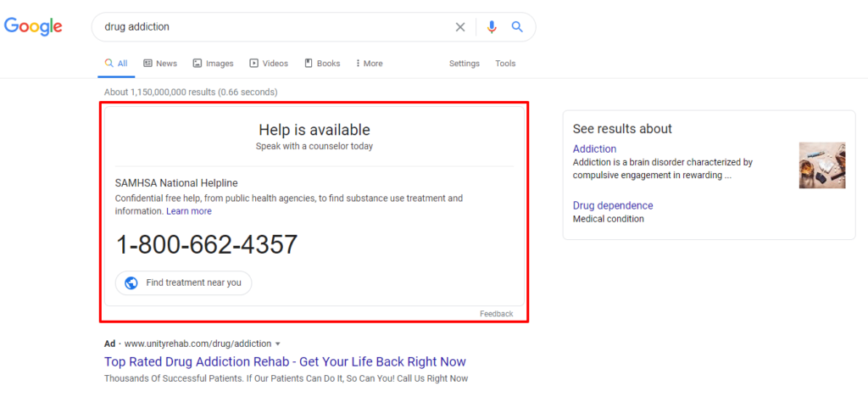This screenshot has height=397, width=868.
Task: Open search Settings
Action: click(x=465, y=64)
